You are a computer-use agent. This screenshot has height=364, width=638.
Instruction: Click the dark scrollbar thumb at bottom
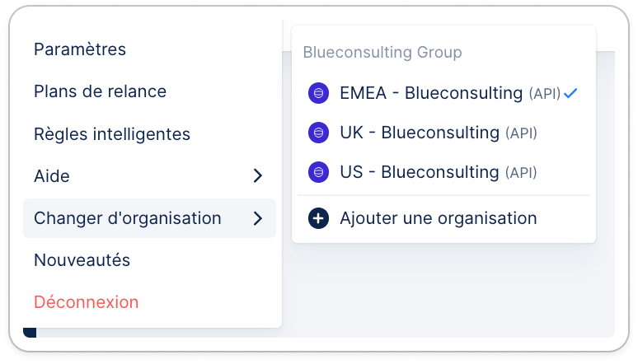[x=30, y=333]
